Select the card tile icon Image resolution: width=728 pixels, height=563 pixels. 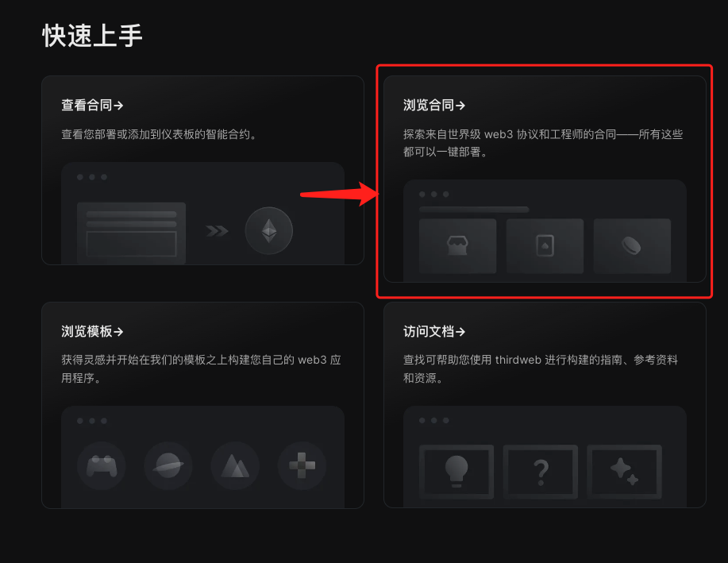click(545, 245)
